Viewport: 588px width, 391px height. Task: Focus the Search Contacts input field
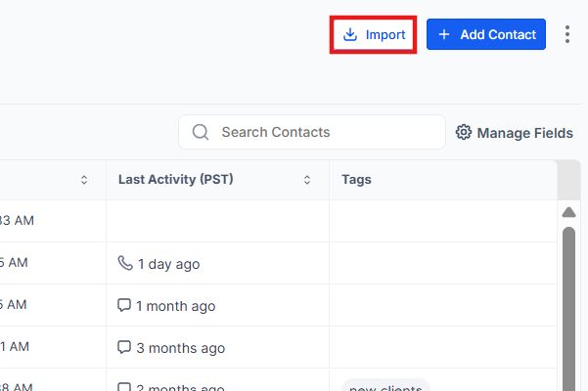[x=323, y=132]
